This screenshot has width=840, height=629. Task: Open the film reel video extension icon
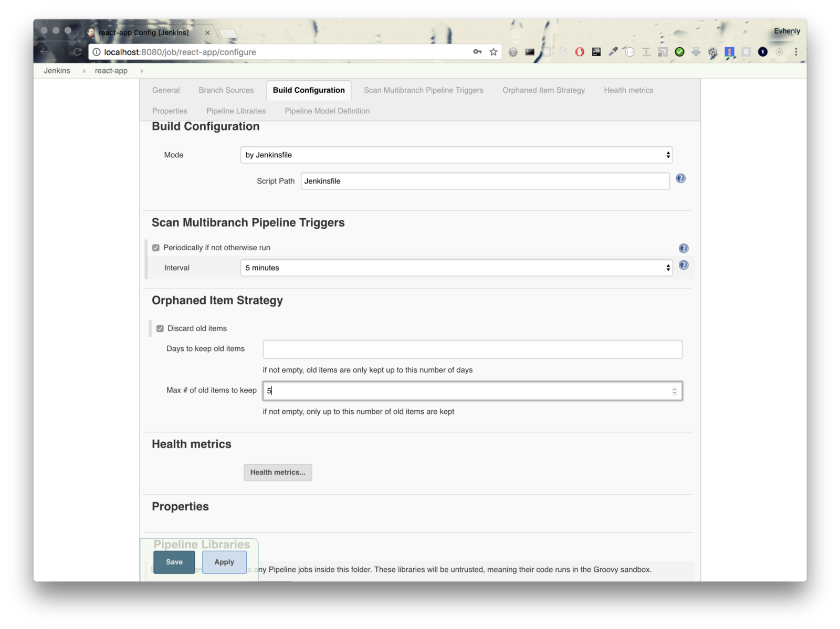712,52
